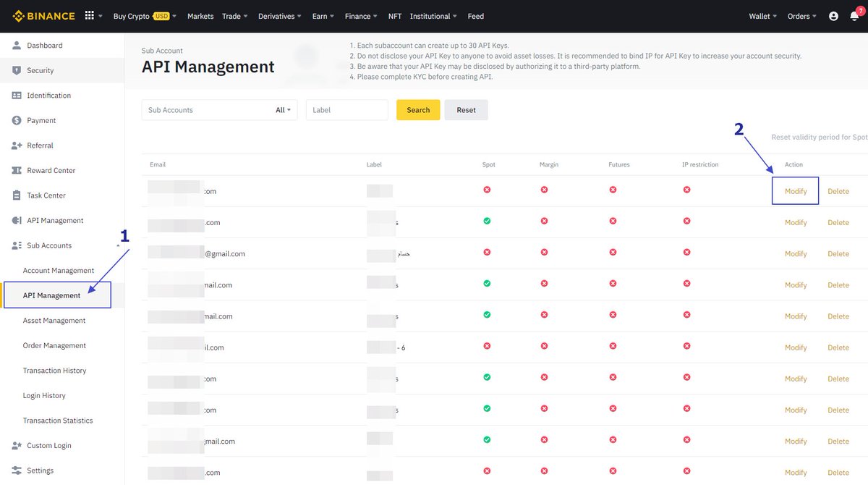Click 'Reset validity period for Spot' text

pyautogui.click(x=819, y=137)
